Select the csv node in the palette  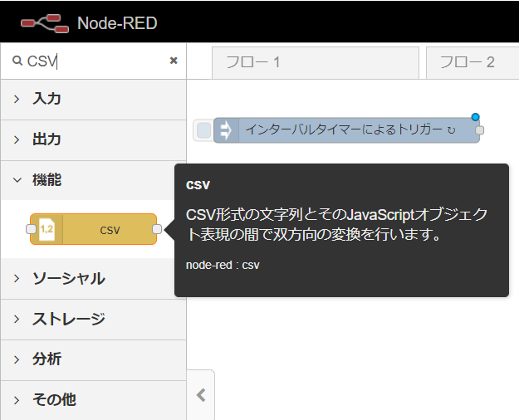coord(93,229)
